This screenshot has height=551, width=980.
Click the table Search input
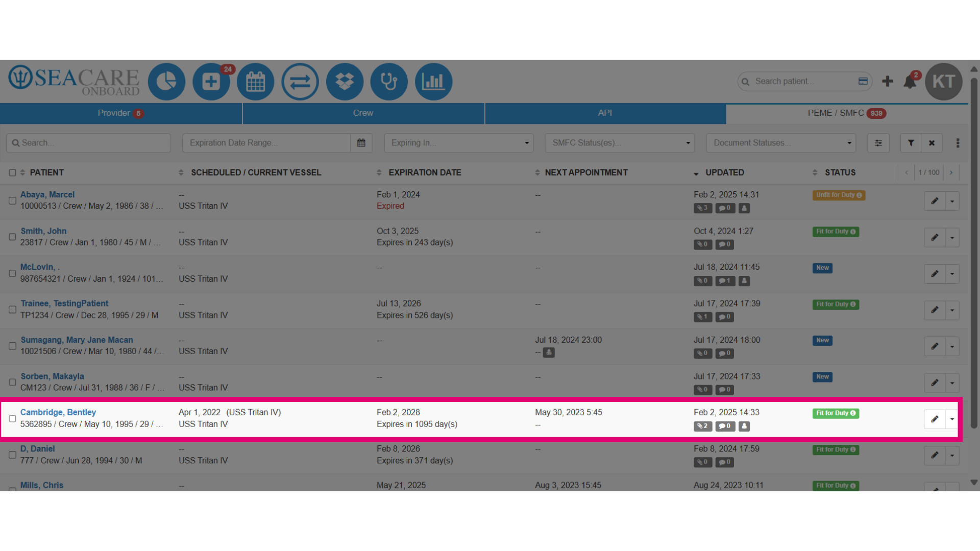pyautogui.click(x=88, y=143)
